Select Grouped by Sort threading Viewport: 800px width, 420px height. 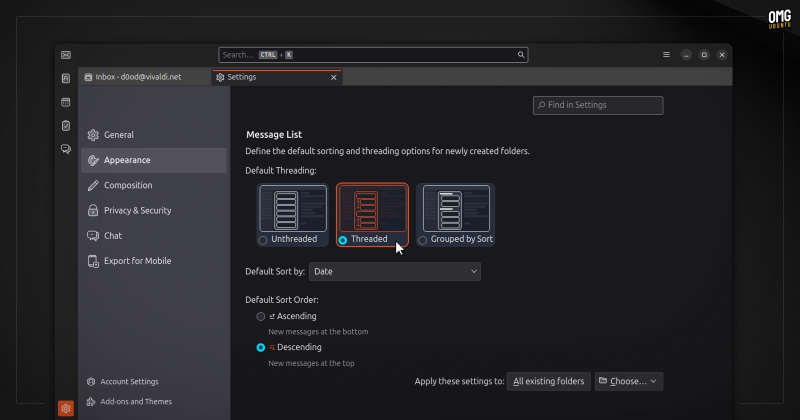click(423, 240)
